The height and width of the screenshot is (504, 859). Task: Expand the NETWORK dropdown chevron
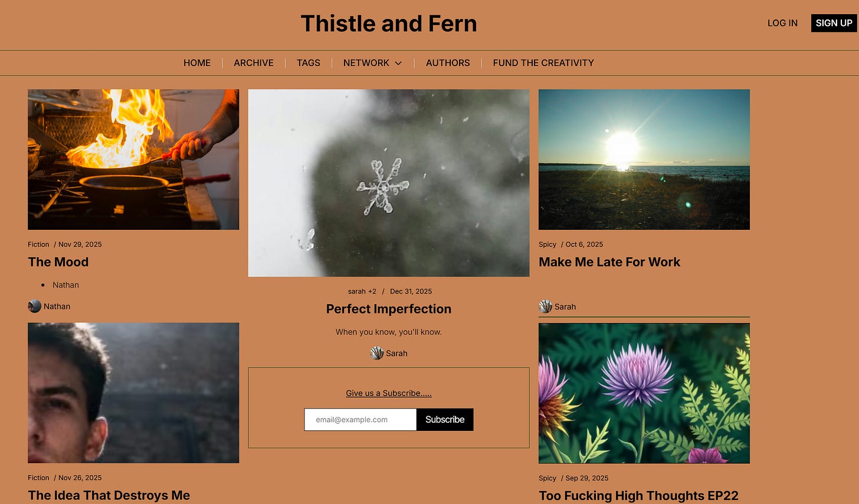(398, 63)
